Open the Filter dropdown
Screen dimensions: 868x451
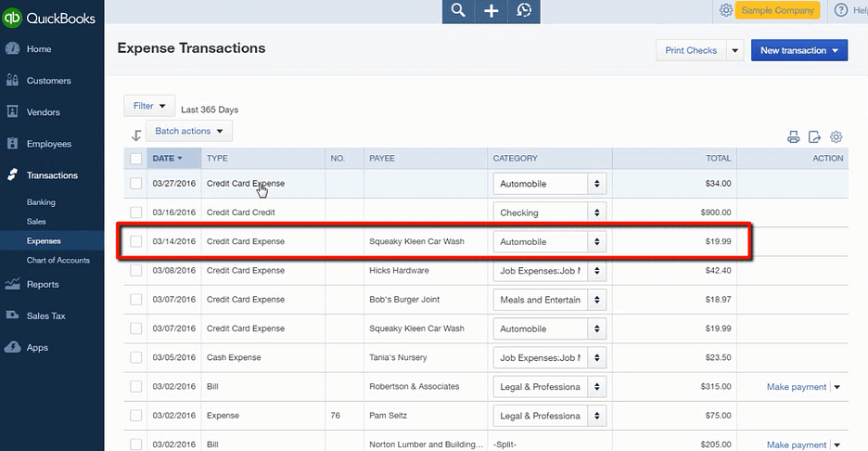pyautogui.click(x=149, y=106)
